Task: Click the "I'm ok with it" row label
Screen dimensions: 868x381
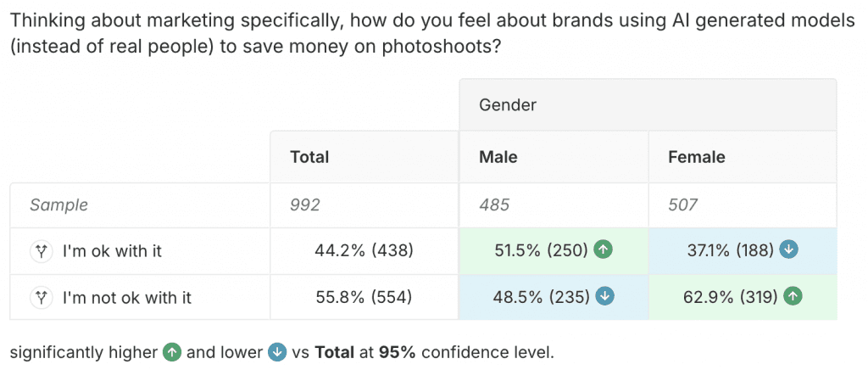Action: [x=112, y=251]
